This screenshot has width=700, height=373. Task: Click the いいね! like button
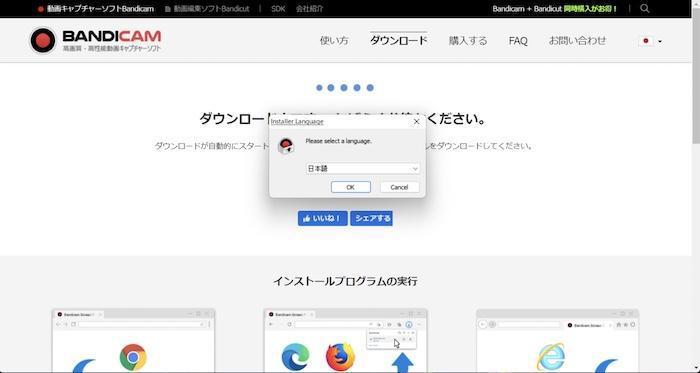(x=322, y=218)
